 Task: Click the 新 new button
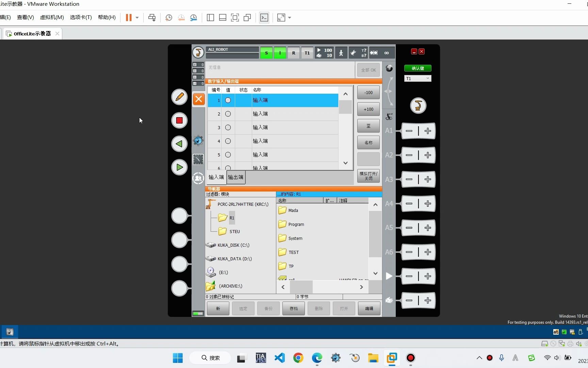[218, 308]
